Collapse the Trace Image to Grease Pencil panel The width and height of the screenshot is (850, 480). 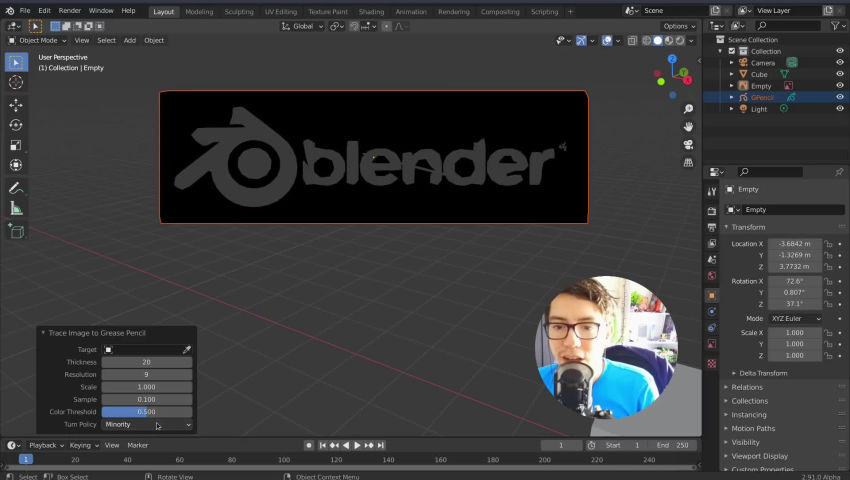[x=43, y=333]
